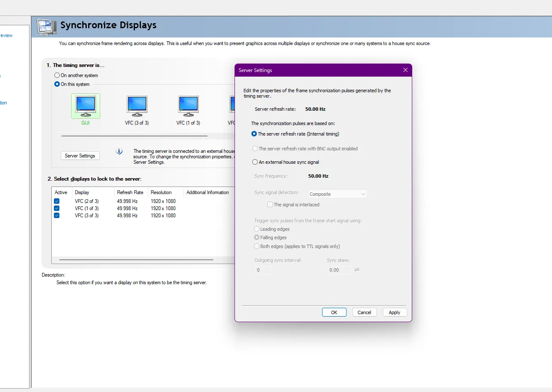552x392 pixels.
Task: Uncheck the VFC (1 of 3) display checkbox
Action: [57, 208]
